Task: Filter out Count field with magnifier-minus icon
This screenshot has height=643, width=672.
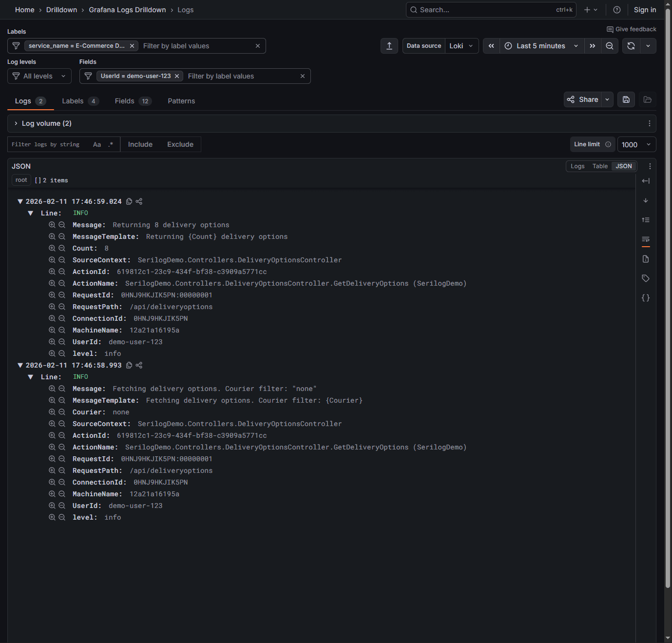Action: [x=61, y=248]
